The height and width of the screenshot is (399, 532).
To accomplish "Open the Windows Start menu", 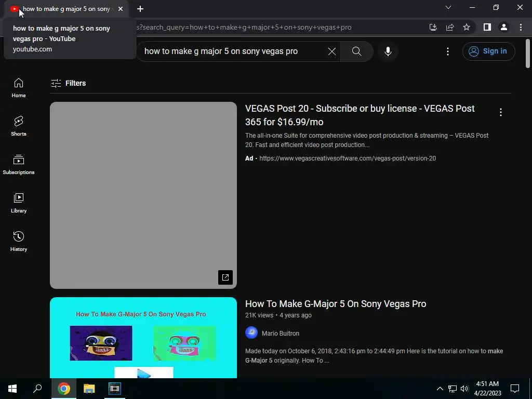I will click(x=12, y=389).
